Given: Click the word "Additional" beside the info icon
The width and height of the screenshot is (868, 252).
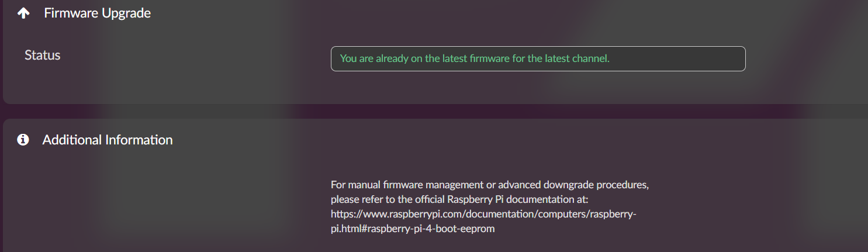Looking at the screenshot, I should click(x=72, y=140).
